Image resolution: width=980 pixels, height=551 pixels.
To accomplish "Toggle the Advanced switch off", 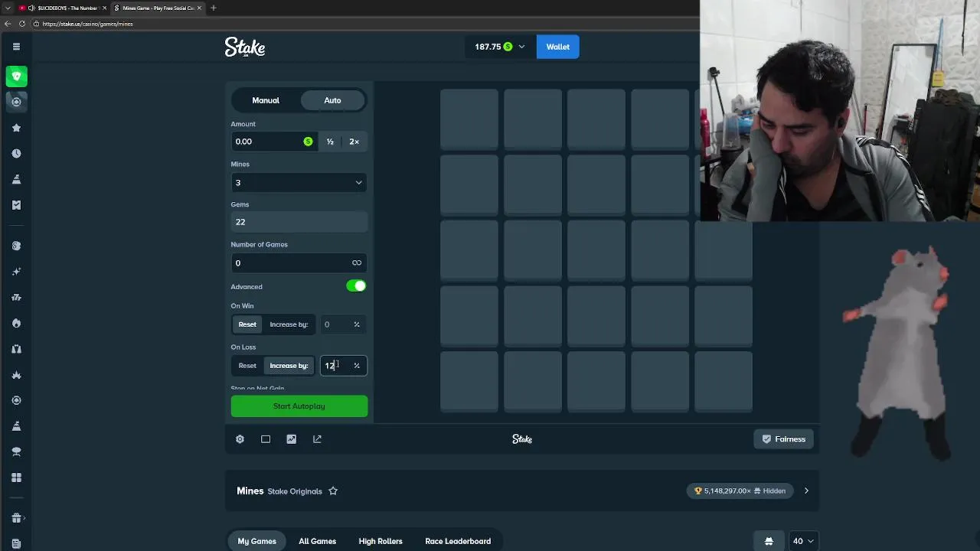I will pyautogui.click(x=356, y=286).
